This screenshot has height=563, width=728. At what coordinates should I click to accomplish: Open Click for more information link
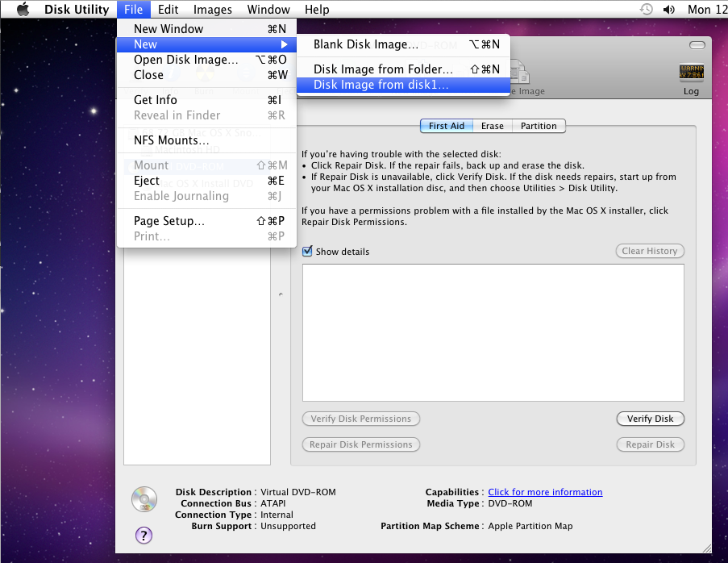545,492
